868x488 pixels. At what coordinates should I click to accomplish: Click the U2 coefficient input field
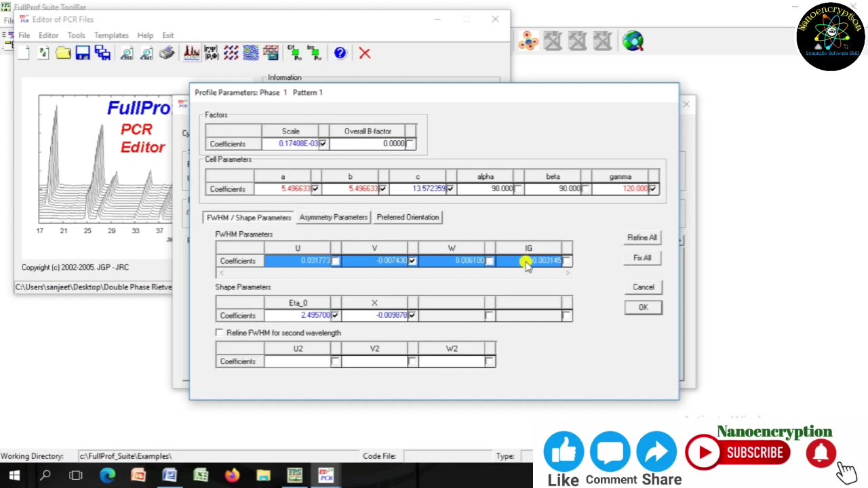point(297,361)
